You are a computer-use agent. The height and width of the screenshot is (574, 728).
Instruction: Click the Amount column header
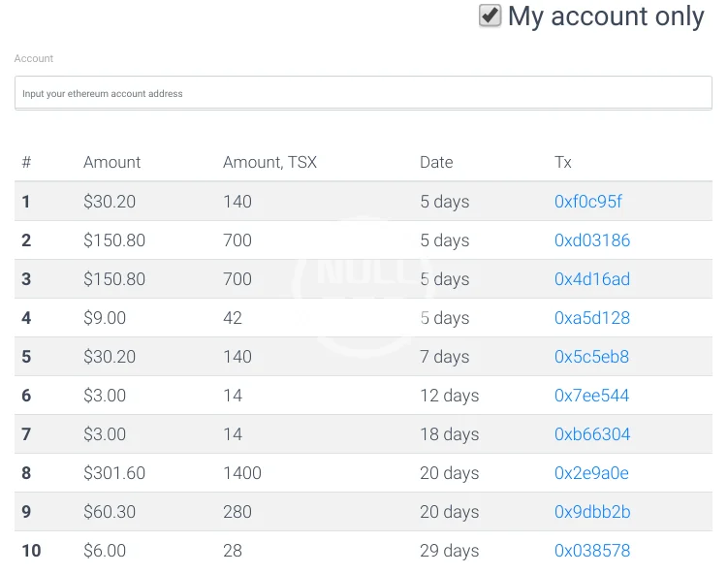(111, 162)
